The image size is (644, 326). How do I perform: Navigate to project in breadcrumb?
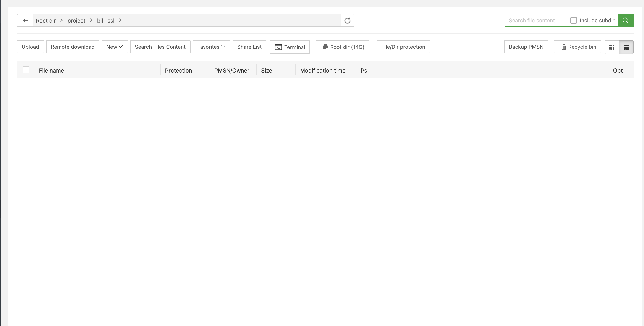pyautogui.click(x=76, y=21)
